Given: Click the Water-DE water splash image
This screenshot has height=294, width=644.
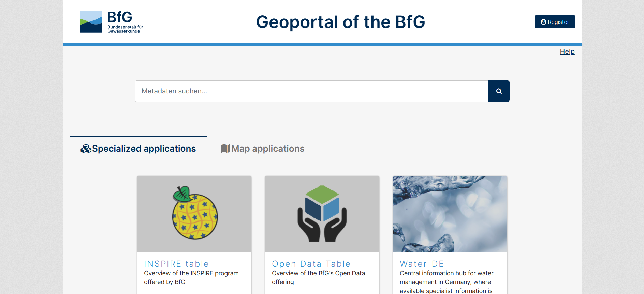Looking at the screenshot, I should point(450,214).
